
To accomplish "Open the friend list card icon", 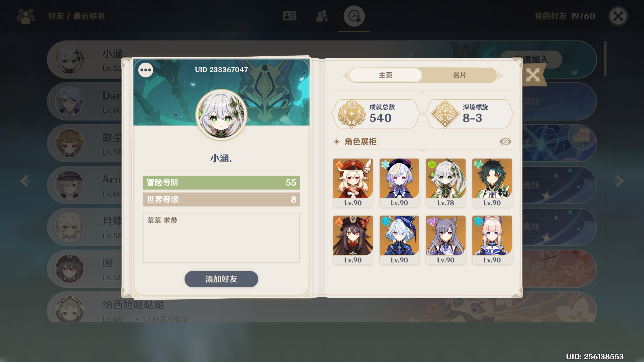I will (289, 16).
